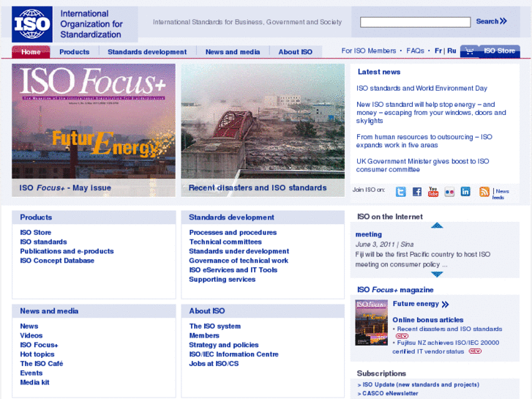532x399 pixels.
Task: Open the meeting headline in ISO on the Internet
Action: [x=369, y=234]
